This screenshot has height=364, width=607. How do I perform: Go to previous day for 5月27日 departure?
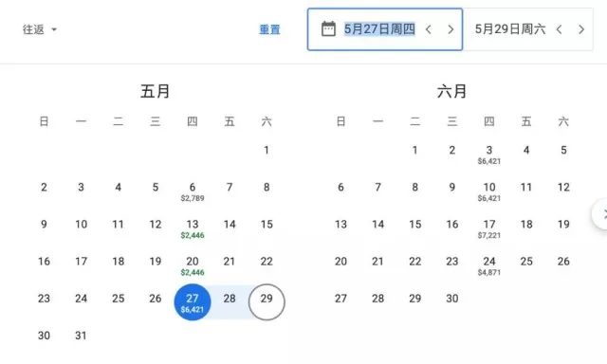point(428,29)
